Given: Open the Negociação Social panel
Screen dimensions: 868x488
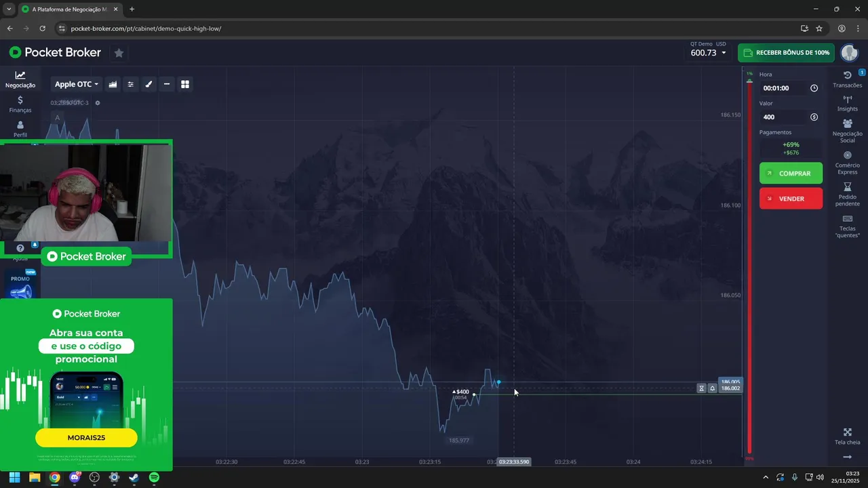Looking at the screenshot, I should (847, 131).
